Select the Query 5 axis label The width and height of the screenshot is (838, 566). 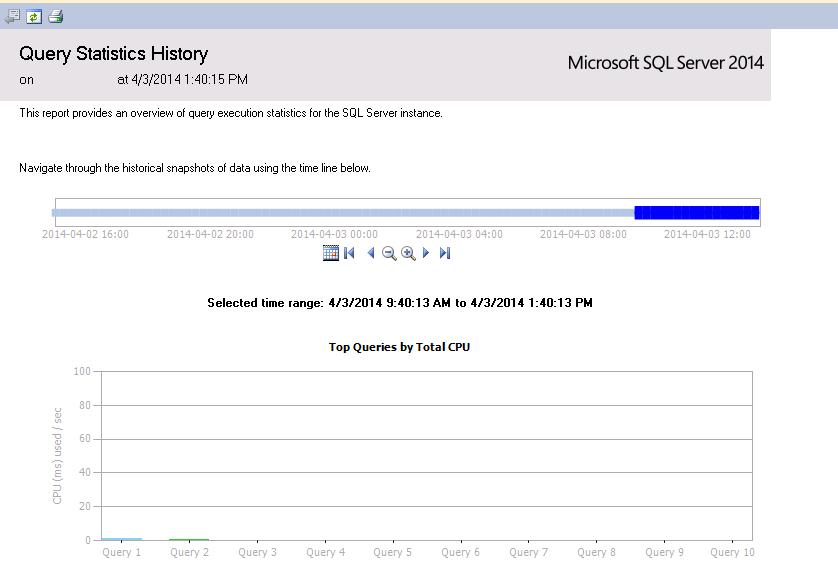pyautogui.click(x=393, y=552)
